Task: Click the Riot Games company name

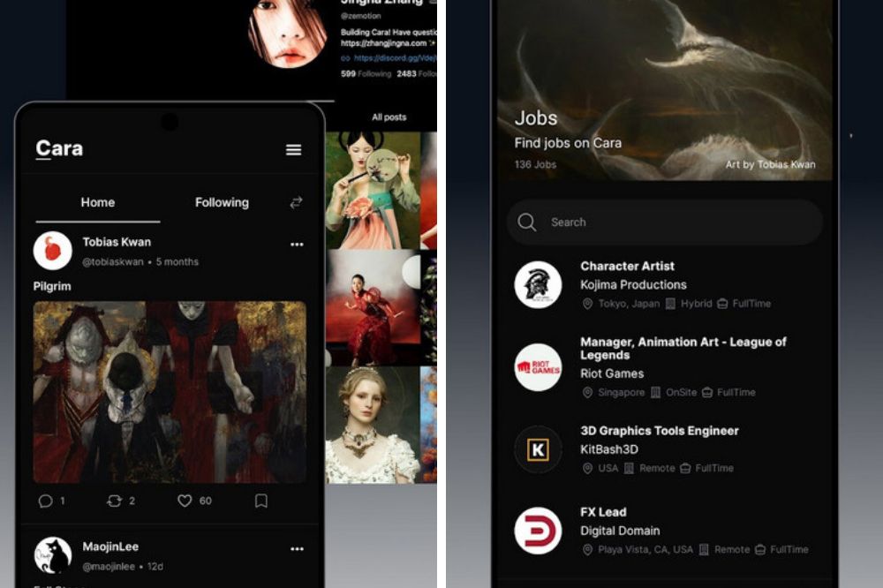Action: [x=612, y=373]
